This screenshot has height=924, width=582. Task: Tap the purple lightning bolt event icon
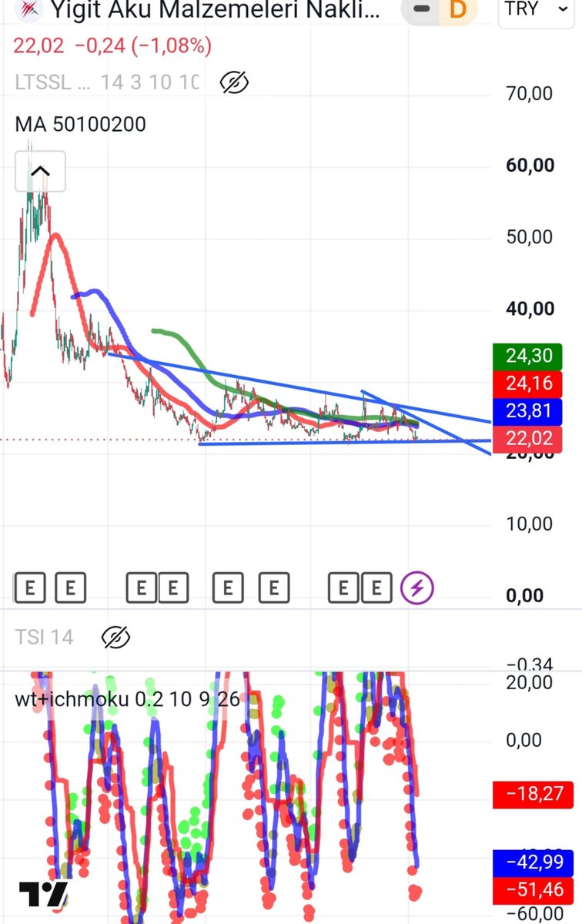click(417, 589)
